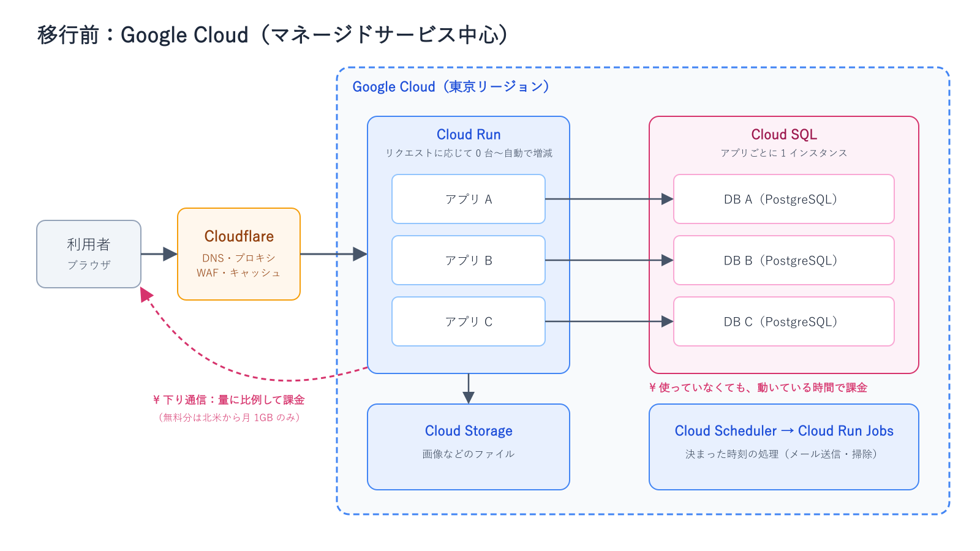Click note ¥ 下り通信：量に比例して課金
Image resolution: width=980 pixels, height=551 pixels.
228,400
